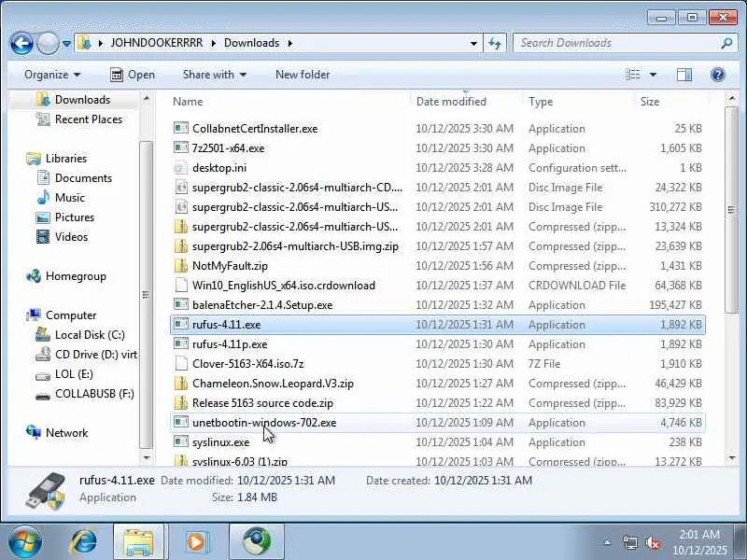747x560 pixels.
Task: Open COLLABUSB (F:) drive in sidebar
Action: pyautogui.click(x=94, y=394)
